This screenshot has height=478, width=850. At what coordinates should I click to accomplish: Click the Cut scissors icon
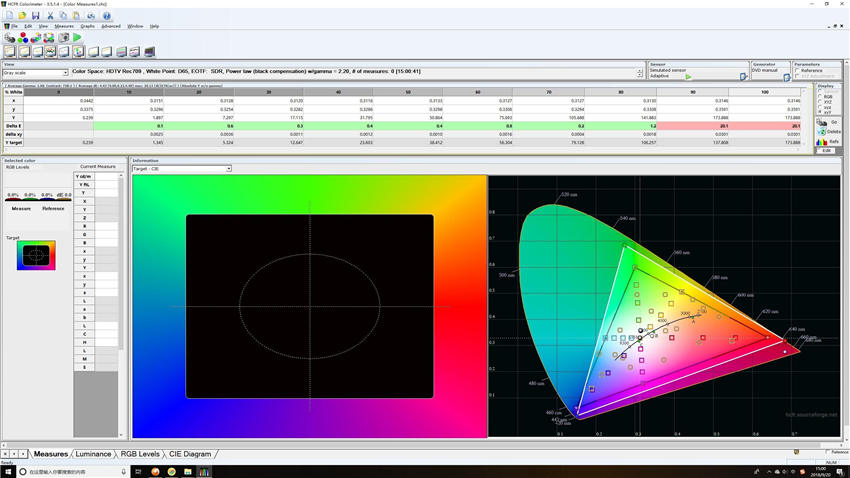tap(50, 16)
